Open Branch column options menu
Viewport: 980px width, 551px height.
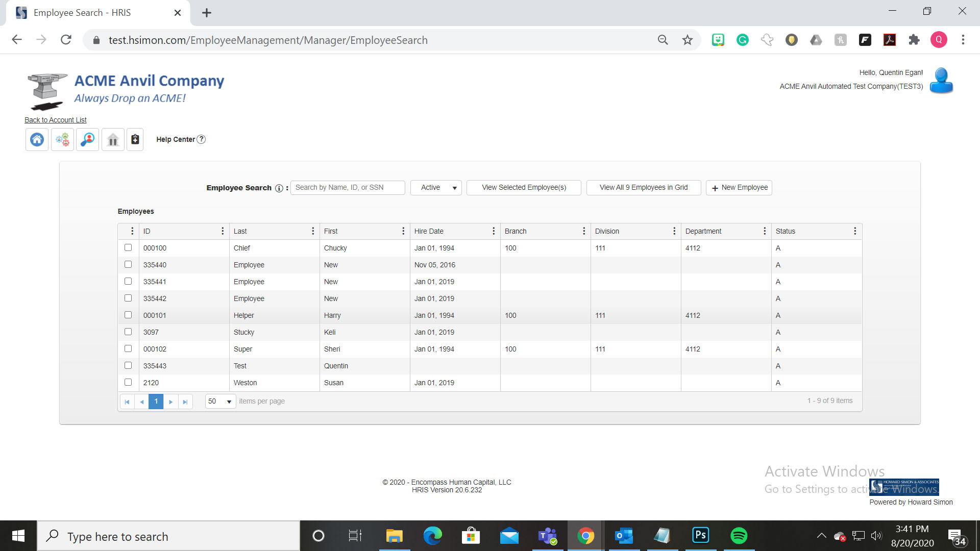[584, 231]
